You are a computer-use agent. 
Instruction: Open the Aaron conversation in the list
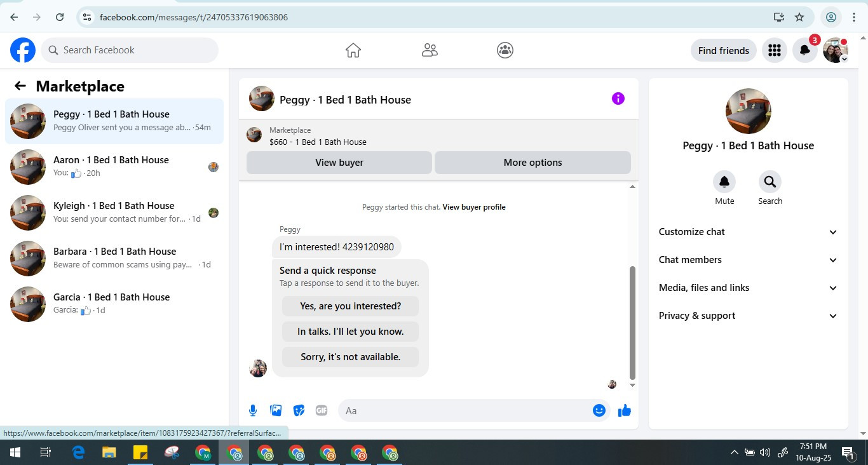(x=114, y=166)
